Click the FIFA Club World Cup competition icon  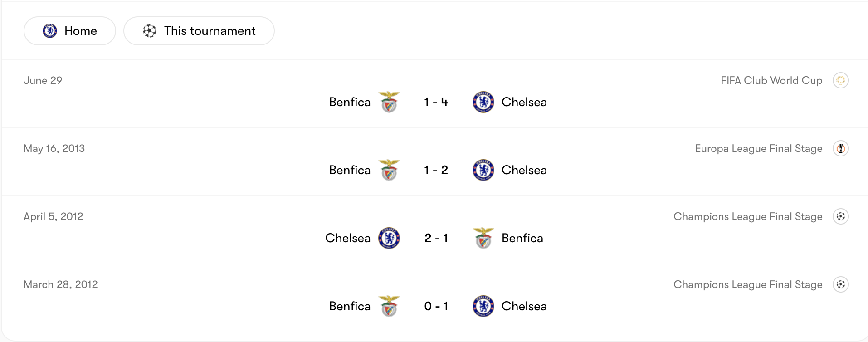pos(840,80)
